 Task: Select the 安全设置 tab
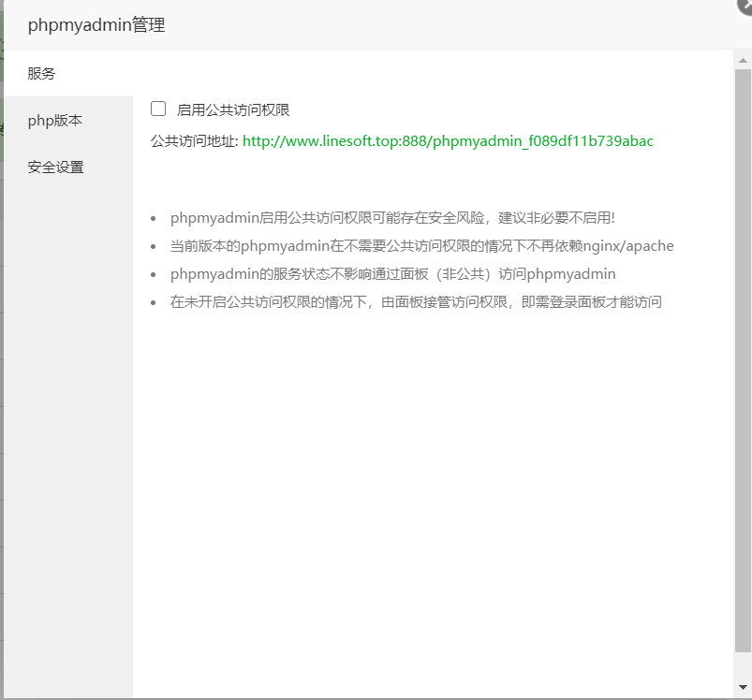point(68,168)
